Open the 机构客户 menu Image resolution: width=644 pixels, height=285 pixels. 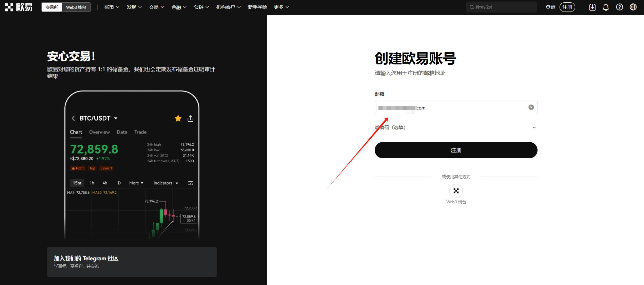tap(228, 7)
